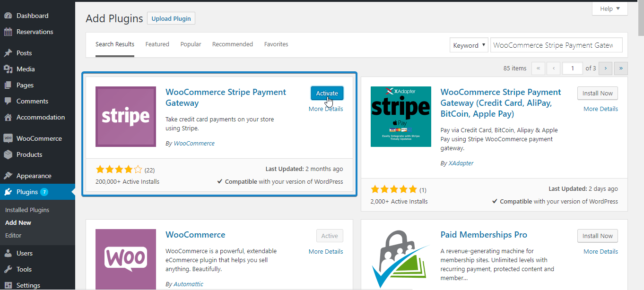The height and width of the screenshot is (290, 644).
Task: Open More Details for WooCommerce plugin
Action: (326, 251)
